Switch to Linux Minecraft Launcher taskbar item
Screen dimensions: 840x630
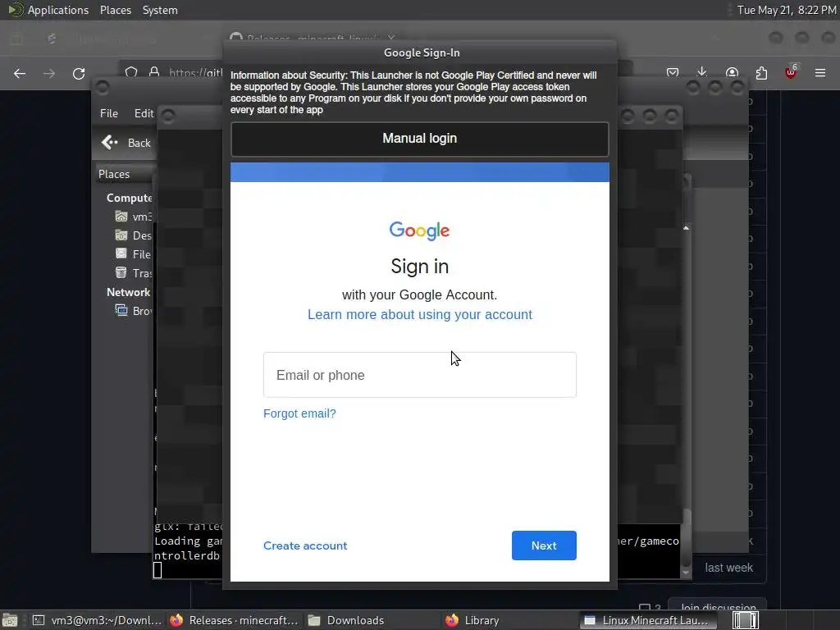tap(647, 620)
